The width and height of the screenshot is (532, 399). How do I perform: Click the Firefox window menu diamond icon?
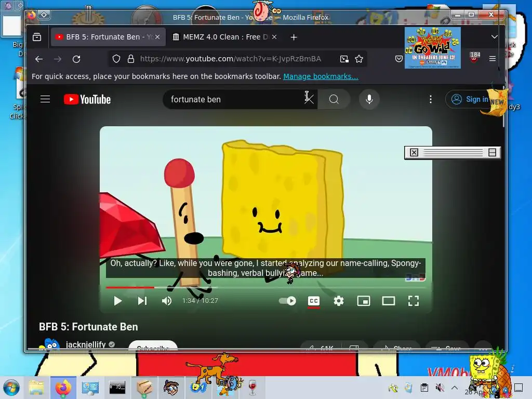click(44, 15)
